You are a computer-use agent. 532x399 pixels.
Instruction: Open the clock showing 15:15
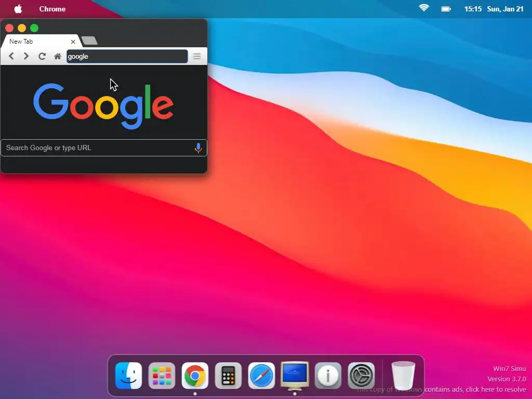click(473, 9)
